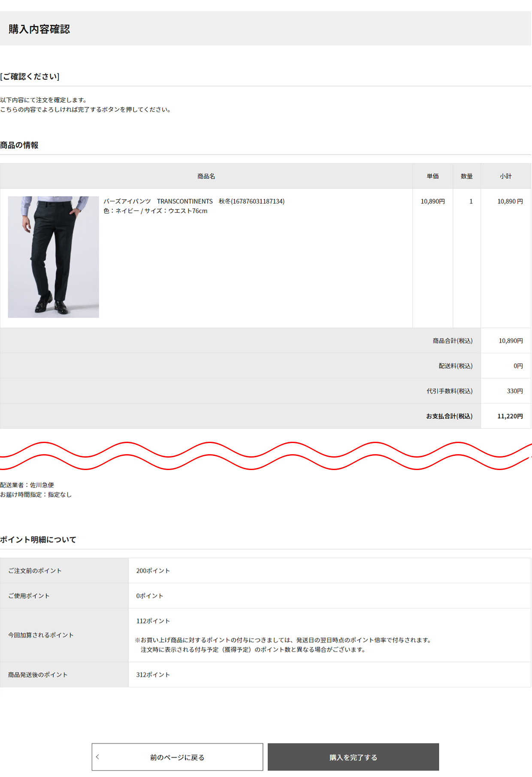This screenshot has width=532, height=777.
Task: Click the 商品合計(税込) label
Action: coord(452,341)
